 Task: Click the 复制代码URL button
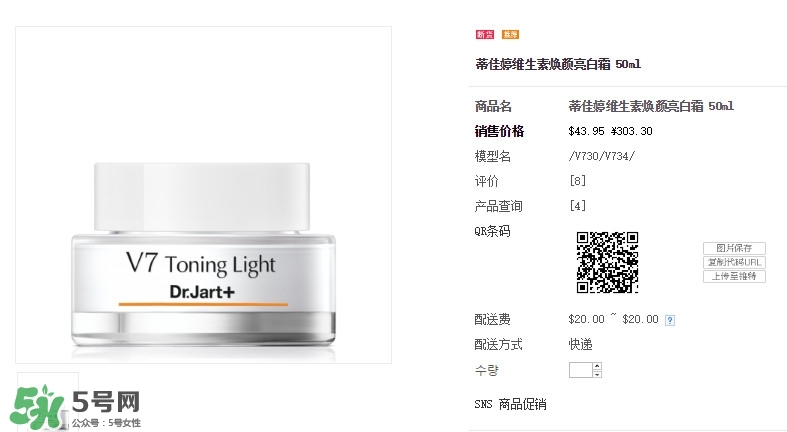[x=734, y=262]
